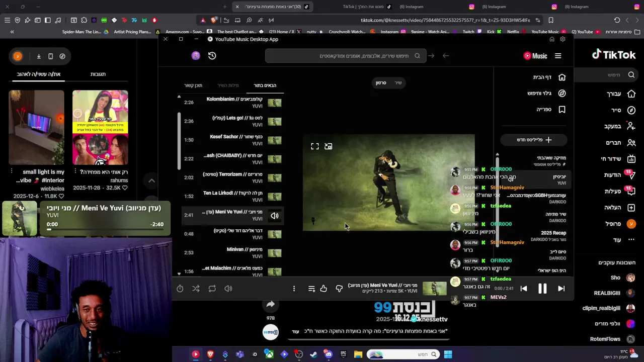
Task: Click back arrow next to the search field
Action: [446, 56]
